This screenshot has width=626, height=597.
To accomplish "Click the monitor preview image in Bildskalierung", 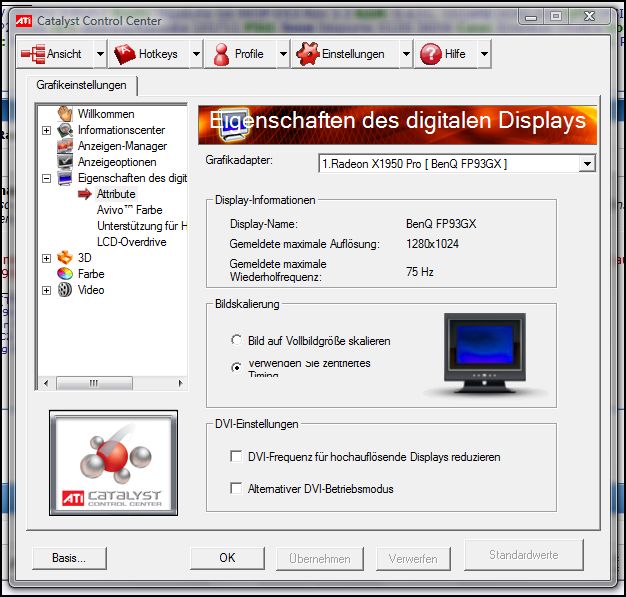I will (485, 353).
